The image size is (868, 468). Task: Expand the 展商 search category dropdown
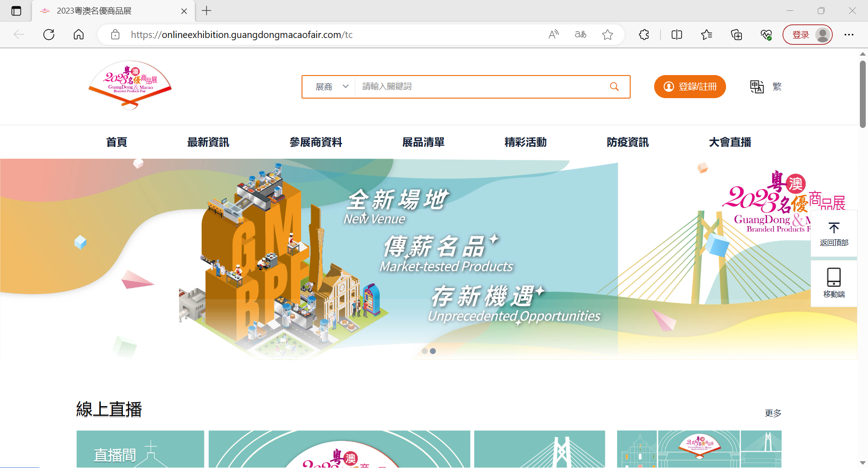point(332,86)
